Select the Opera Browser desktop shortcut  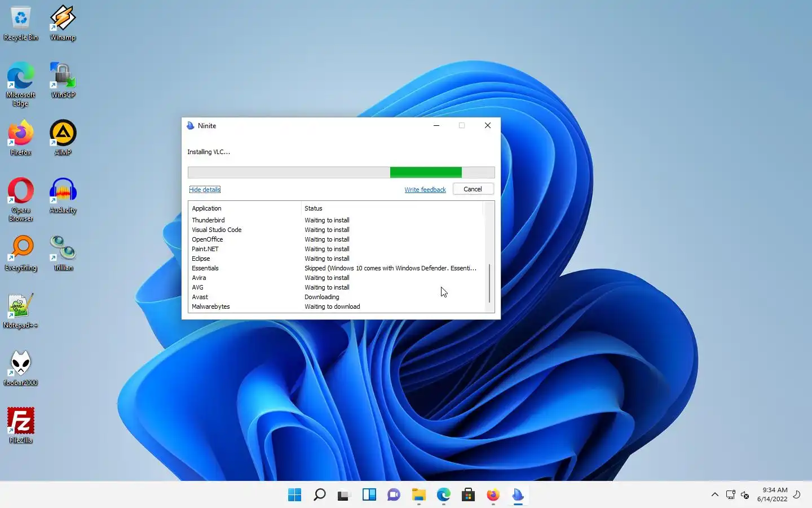pyautogui.click(x=21, y=199)
